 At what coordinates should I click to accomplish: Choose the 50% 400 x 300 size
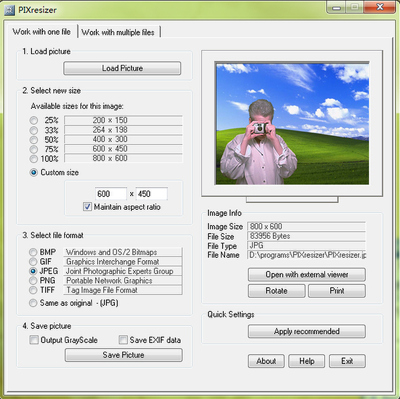34,139
